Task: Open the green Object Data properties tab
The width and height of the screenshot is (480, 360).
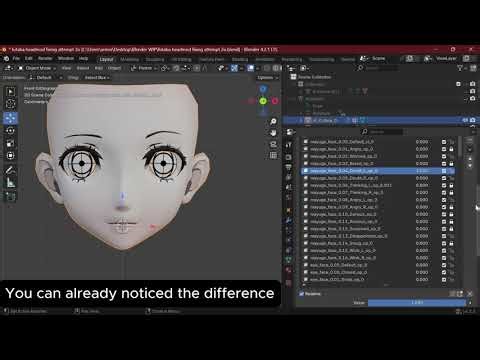Action: point(289,259)
